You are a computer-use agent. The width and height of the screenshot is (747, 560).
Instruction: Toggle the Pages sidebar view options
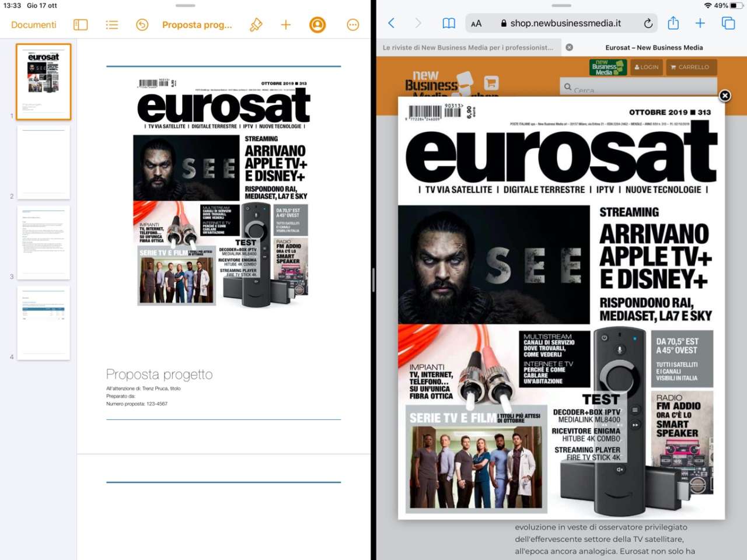[x=81, y=24]
